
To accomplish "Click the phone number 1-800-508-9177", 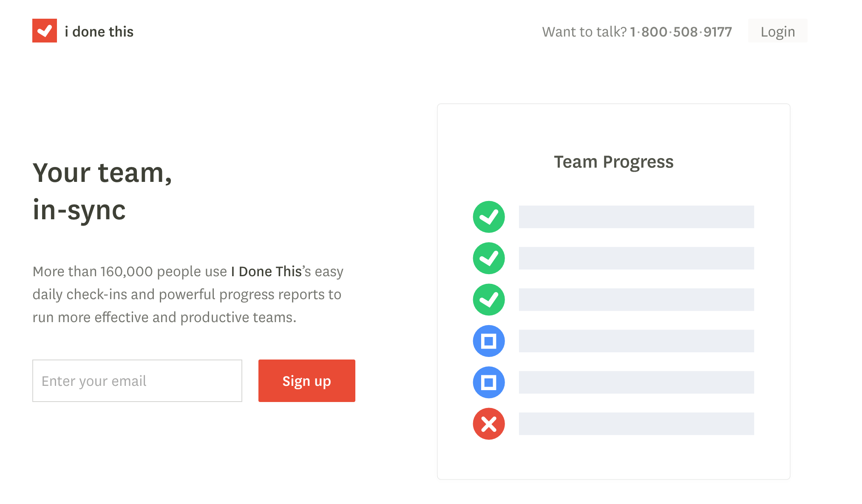I will coord(681,32).
